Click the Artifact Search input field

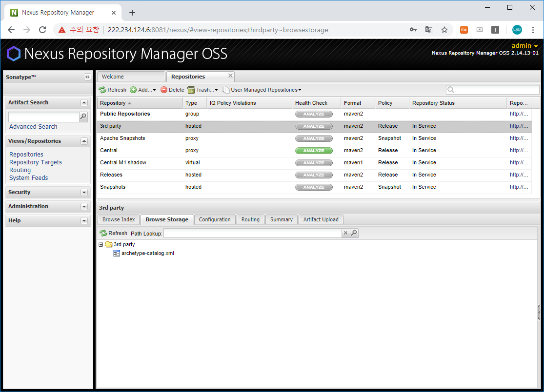tap(44, 117)
